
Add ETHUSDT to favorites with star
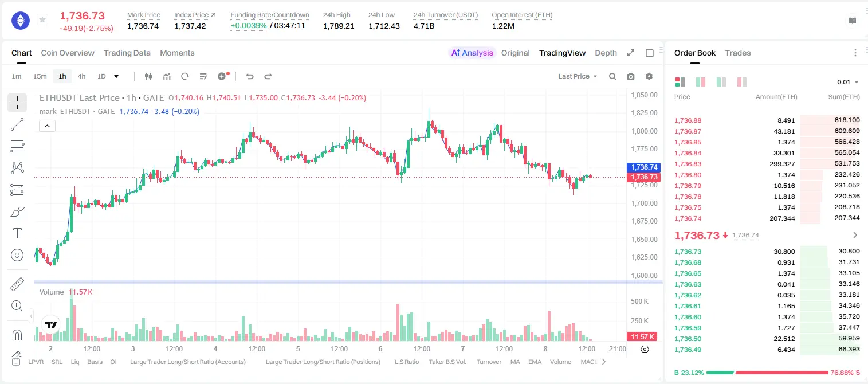(x=42, y=20)
